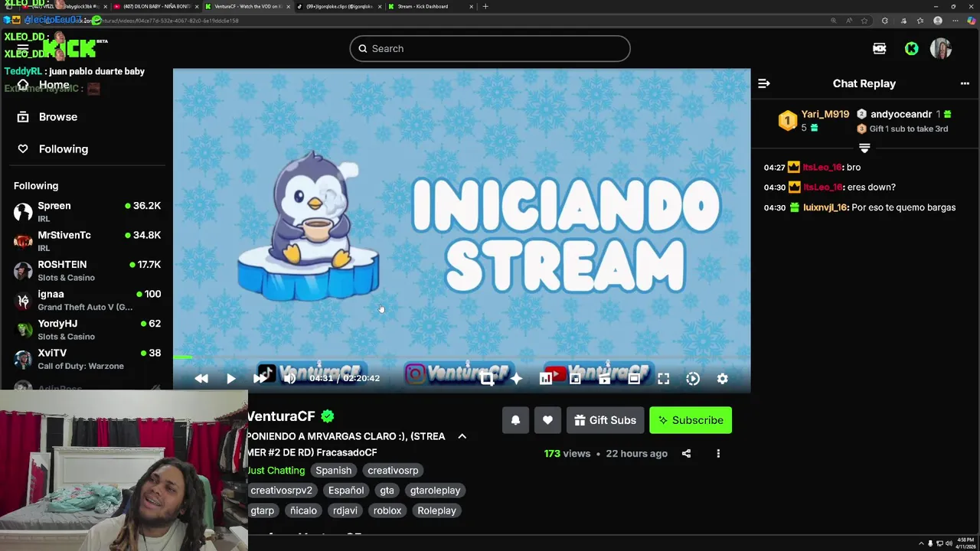The image size is (980, 551).
Task: Open the stats bar-chart icon in player
Action: coord(546,378)
